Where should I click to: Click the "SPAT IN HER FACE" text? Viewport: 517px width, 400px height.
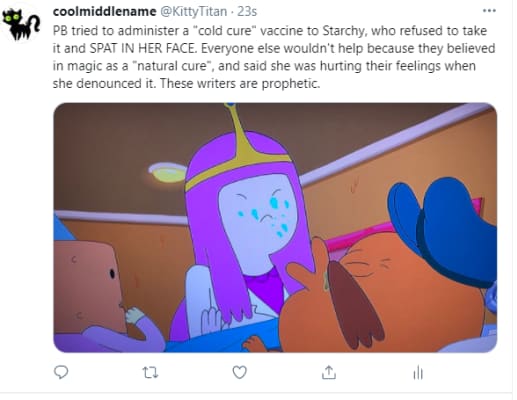[x=142, y=49]
